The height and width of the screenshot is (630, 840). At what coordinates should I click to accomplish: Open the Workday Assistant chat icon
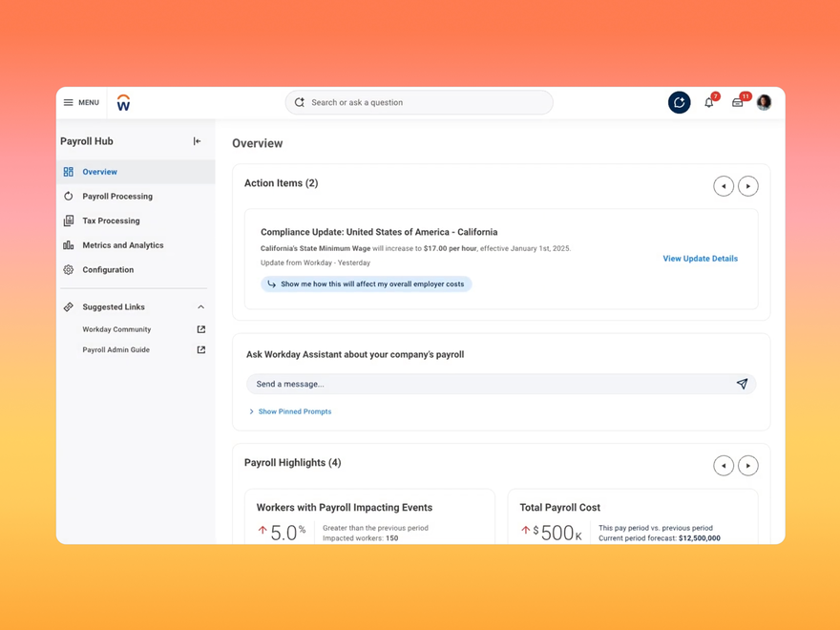[x=679, y=102]
